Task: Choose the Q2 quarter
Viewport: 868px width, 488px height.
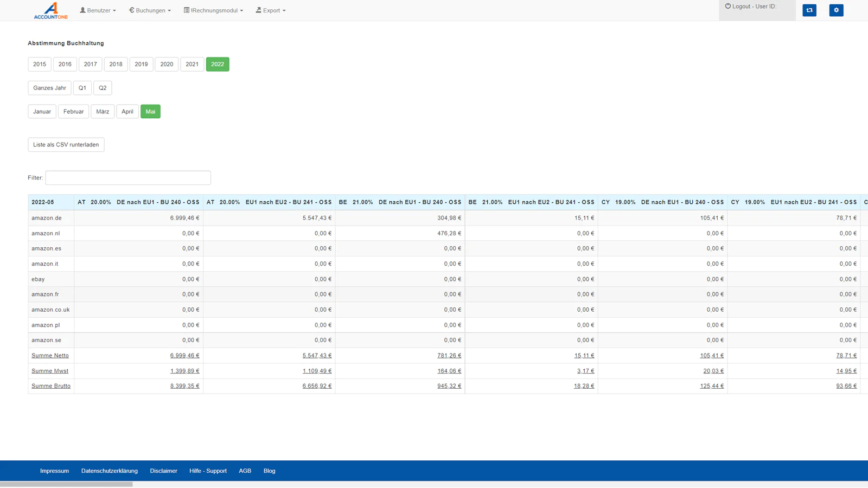Action: (x=103, y=88)
